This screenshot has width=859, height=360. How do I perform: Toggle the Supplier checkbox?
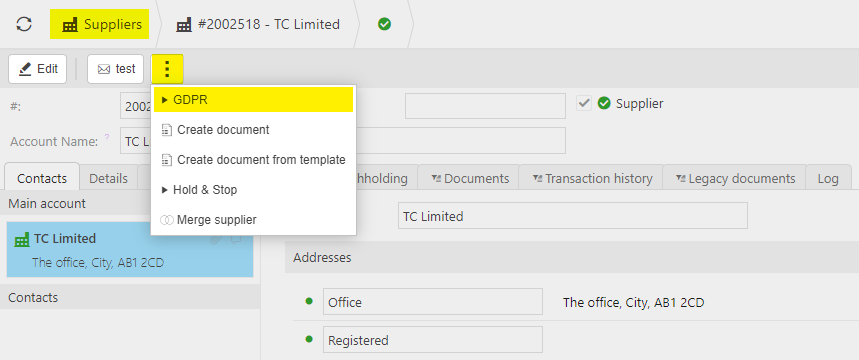(584, 103)
